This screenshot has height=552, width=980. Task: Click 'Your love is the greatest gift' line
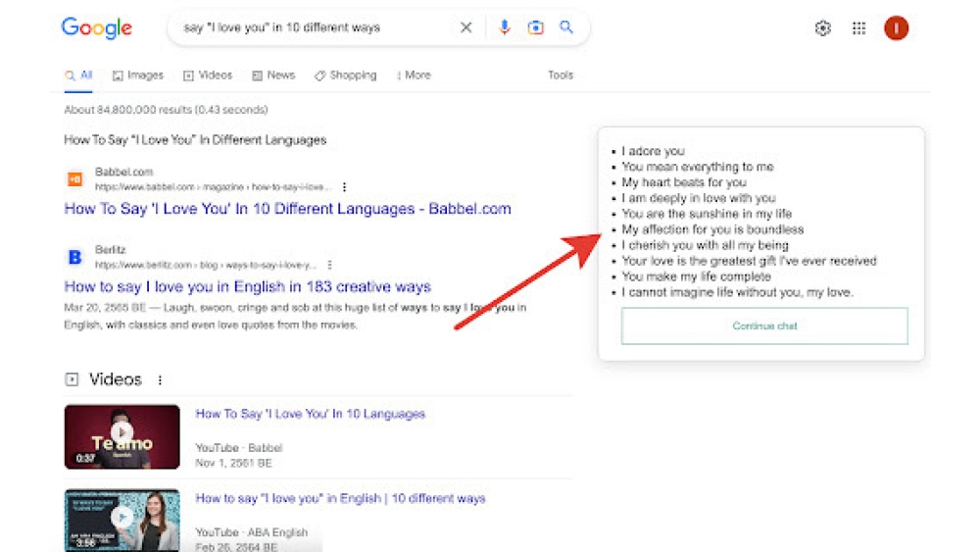[x=750, y=261]
